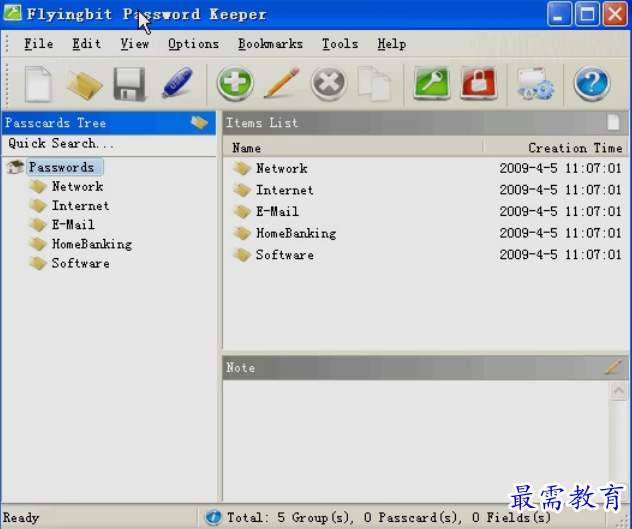The width and height of the screenshot is (632, 529).
Task: Select E-Mail in the Passcards Tree
Action: coord(73,225)
